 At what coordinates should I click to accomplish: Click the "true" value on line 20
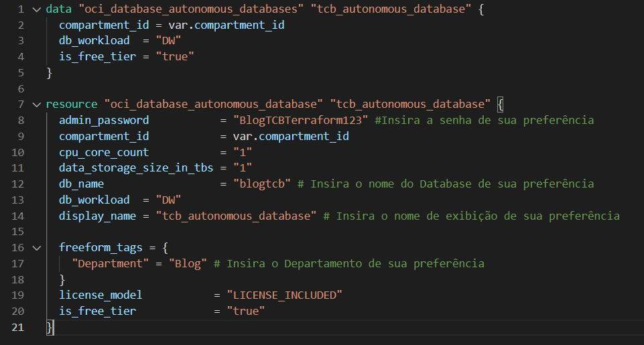[x=246, y=312]
